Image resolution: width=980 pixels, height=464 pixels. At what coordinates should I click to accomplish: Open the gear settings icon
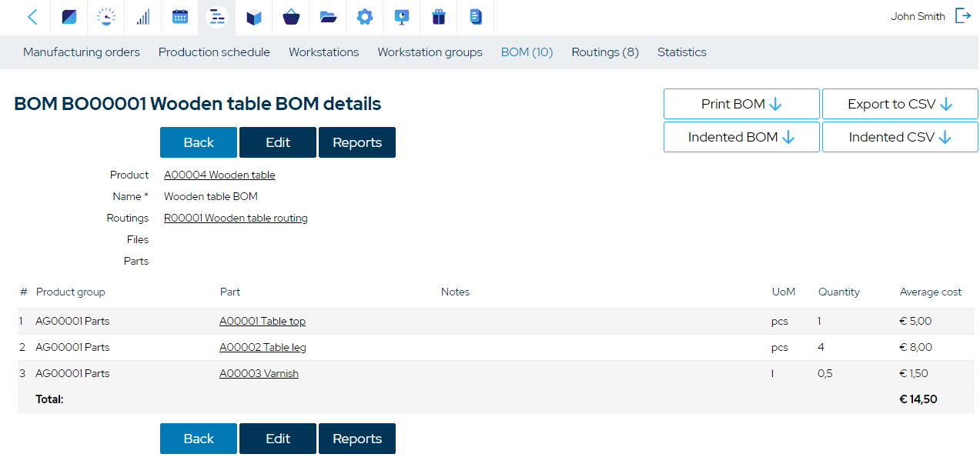[365, 17]
